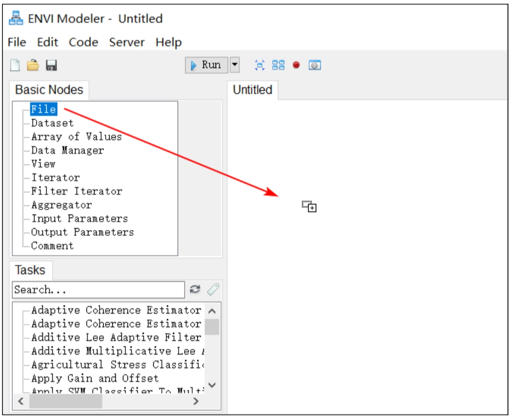The image size is (513, 420).
Task: Select the Data Manager node
Action: (x=68, y=150)
